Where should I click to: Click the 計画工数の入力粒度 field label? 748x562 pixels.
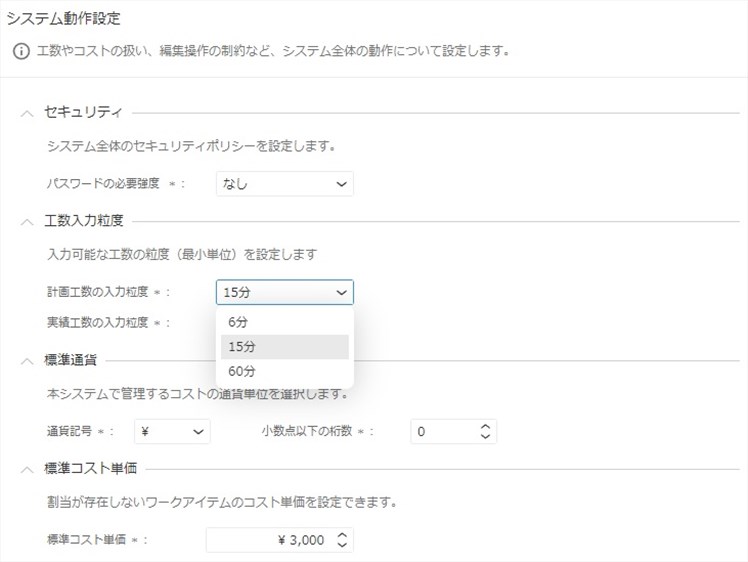click(x=97, y=292)
